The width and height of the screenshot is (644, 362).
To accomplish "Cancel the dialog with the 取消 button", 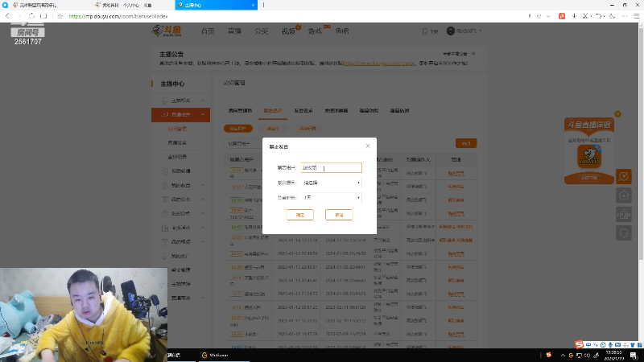I will [339, 215].
